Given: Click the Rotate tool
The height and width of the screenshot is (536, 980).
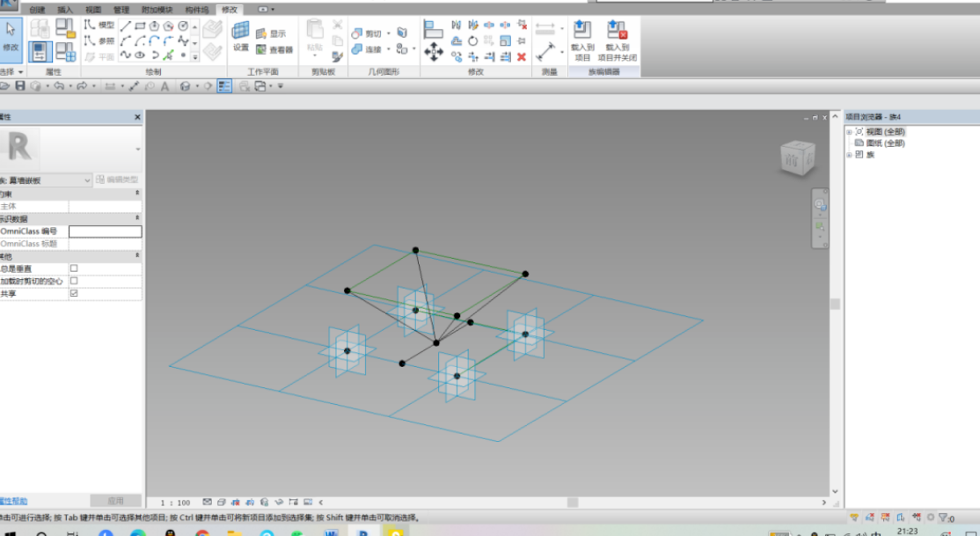Looking at the screenshot, I should tap(473, 40).
